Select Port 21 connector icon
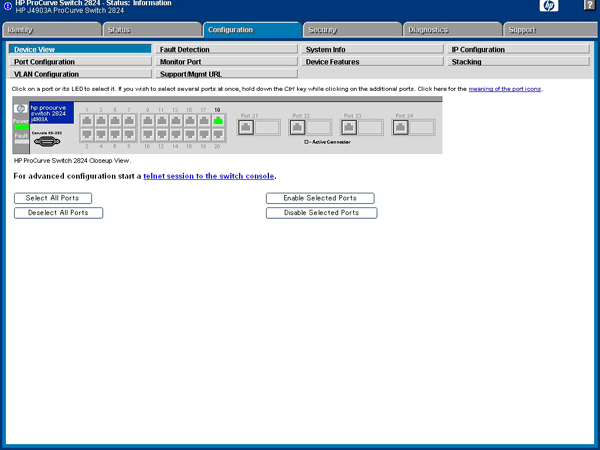 (x=246, y=127)
